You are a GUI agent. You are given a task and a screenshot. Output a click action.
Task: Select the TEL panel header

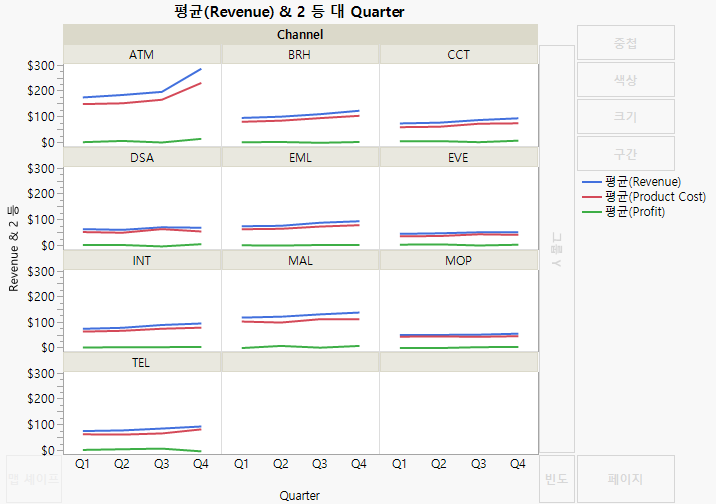(x=142, y=362)
